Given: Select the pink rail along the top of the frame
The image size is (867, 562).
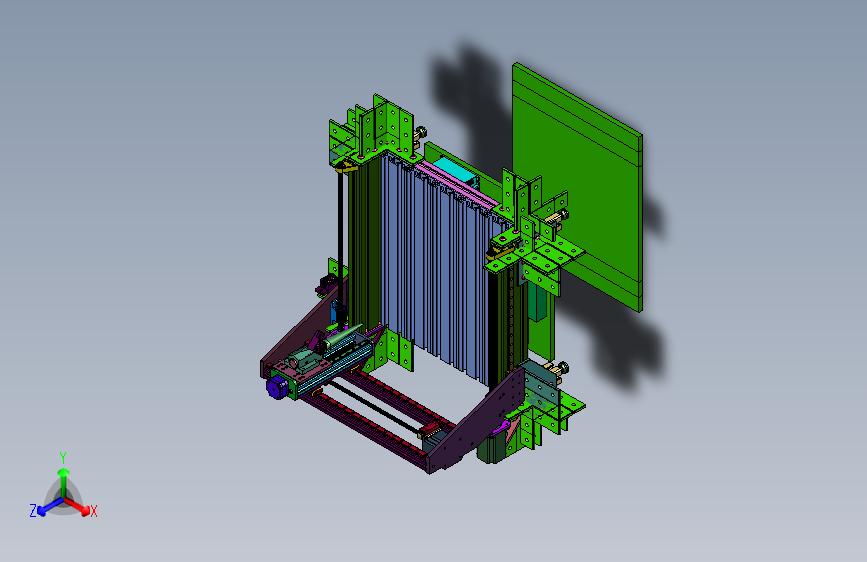Looking at the screenshot, I should click(x=457, y=184).
